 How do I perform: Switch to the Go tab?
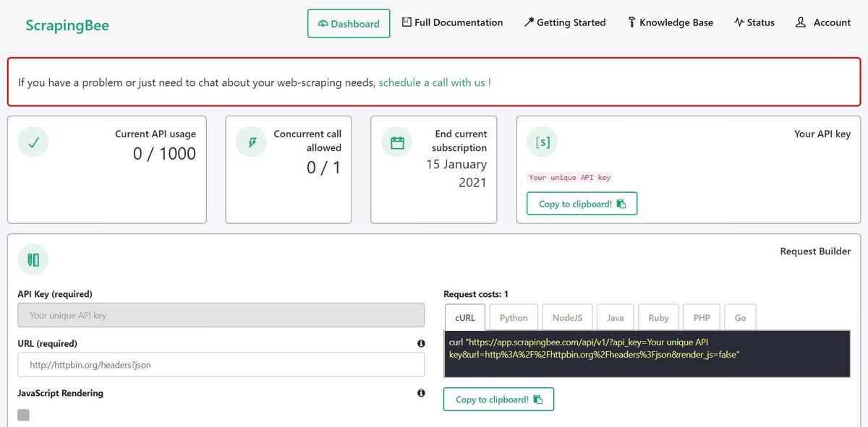pyautogui.click(x=740, y=317)
